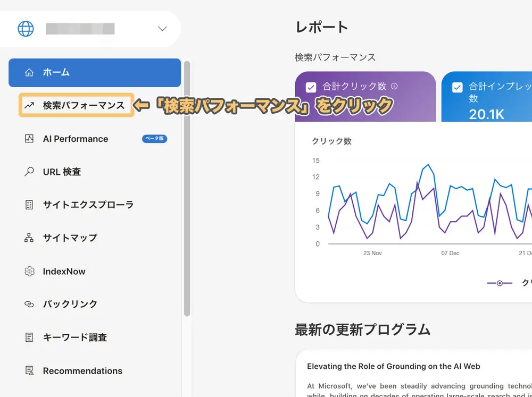This screenshot has width=532, height=397.
Task: Click the 23 Nov date label
Action: pos(372,253)
